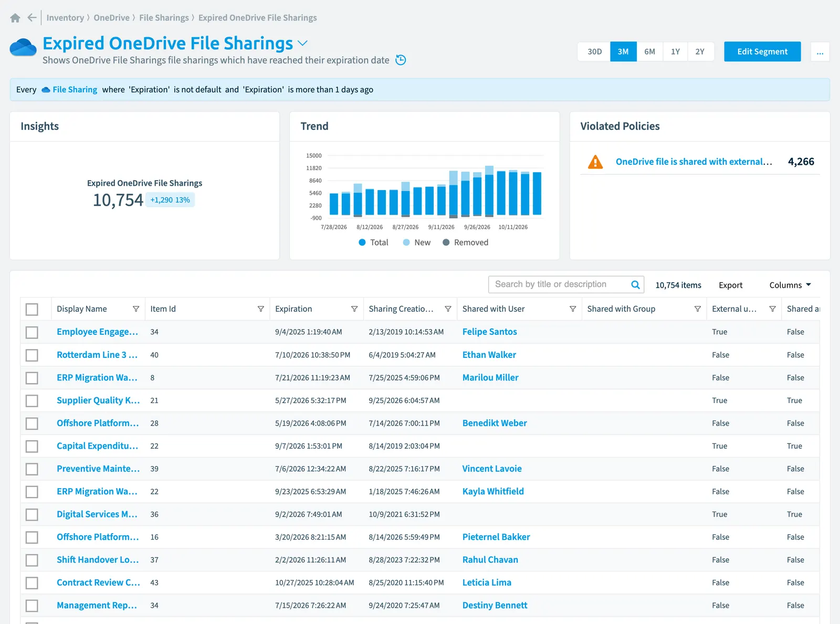Check the Capital Expenditure row checkbox
The height and width of the screenshot is (624, 840).
tap(32, 446)
